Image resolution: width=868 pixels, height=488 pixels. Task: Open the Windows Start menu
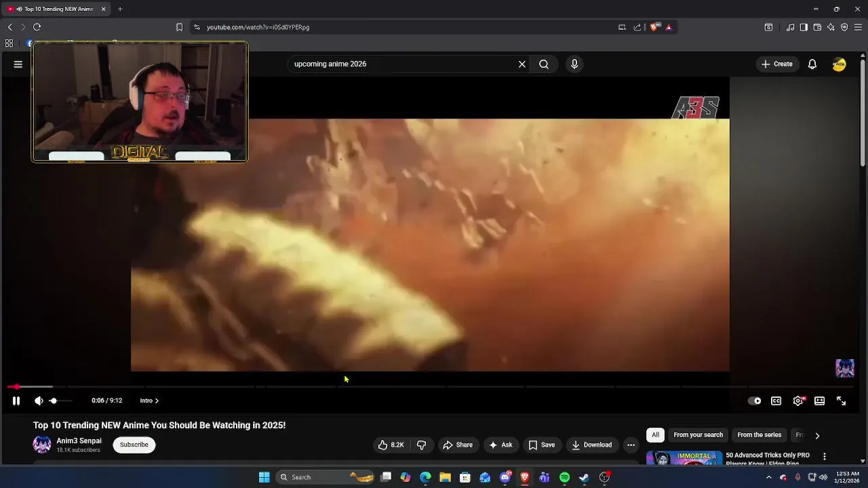click(264, 477)
